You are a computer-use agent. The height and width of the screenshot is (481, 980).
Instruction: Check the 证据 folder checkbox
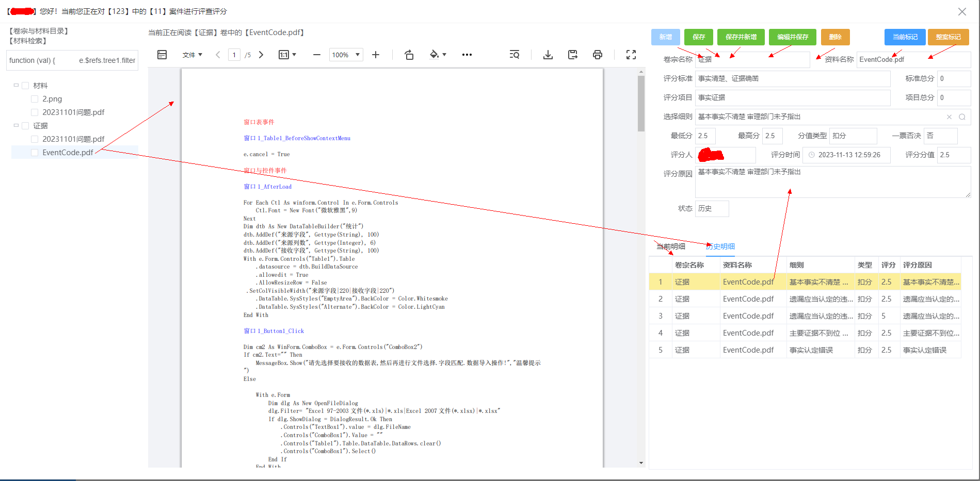coord(25,126)
